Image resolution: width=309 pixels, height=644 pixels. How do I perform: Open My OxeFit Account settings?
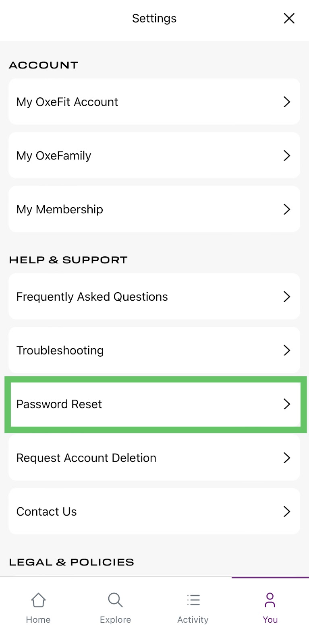[x=67, y=102]
